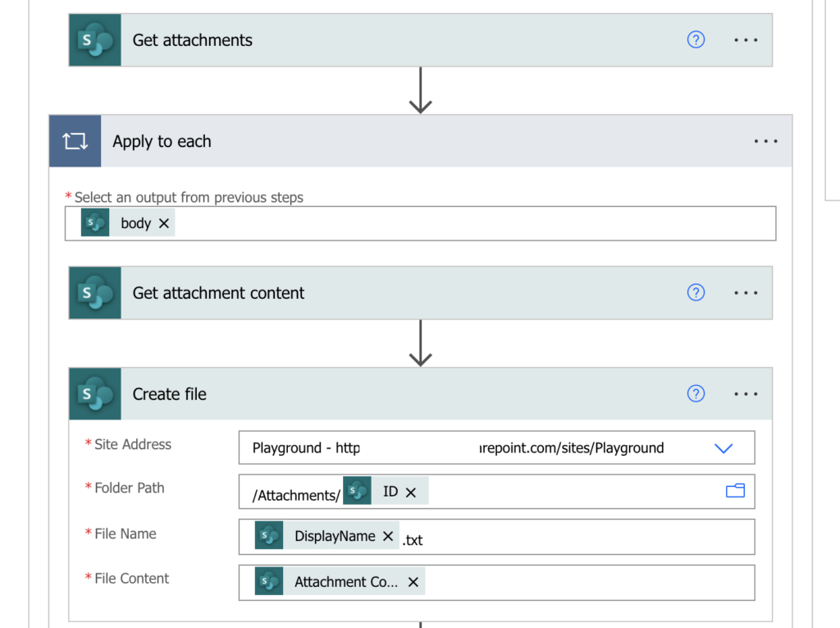The height and width of the screenshot is (628, 840).
Task: Remove the Attachment Content token
Action: click(413, 582)
